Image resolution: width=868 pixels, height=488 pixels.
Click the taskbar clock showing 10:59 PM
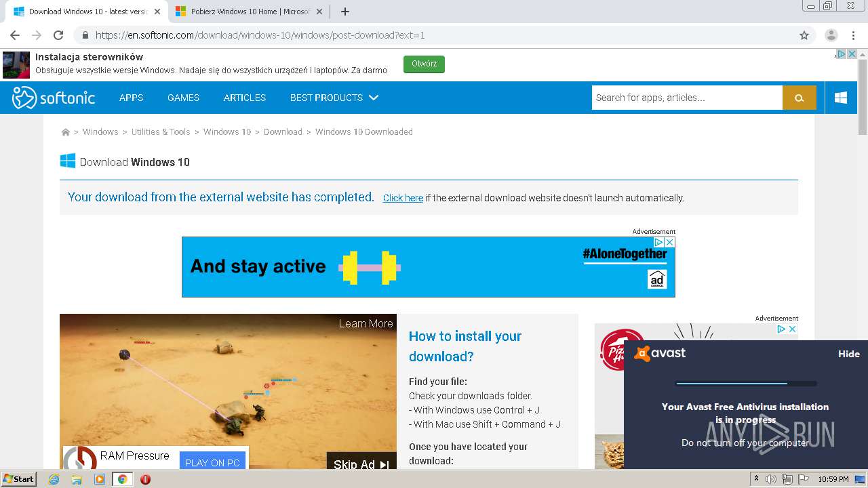click(x=833, y=479)
